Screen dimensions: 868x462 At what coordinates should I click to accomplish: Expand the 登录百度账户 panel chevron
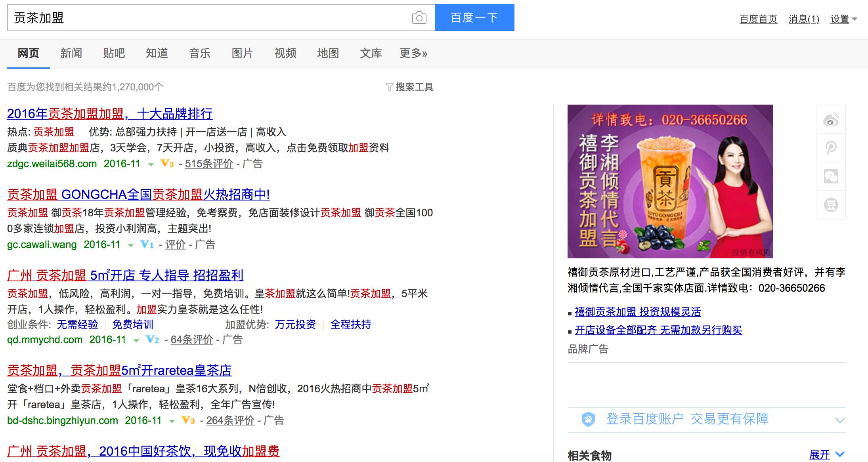pos(840,420)
